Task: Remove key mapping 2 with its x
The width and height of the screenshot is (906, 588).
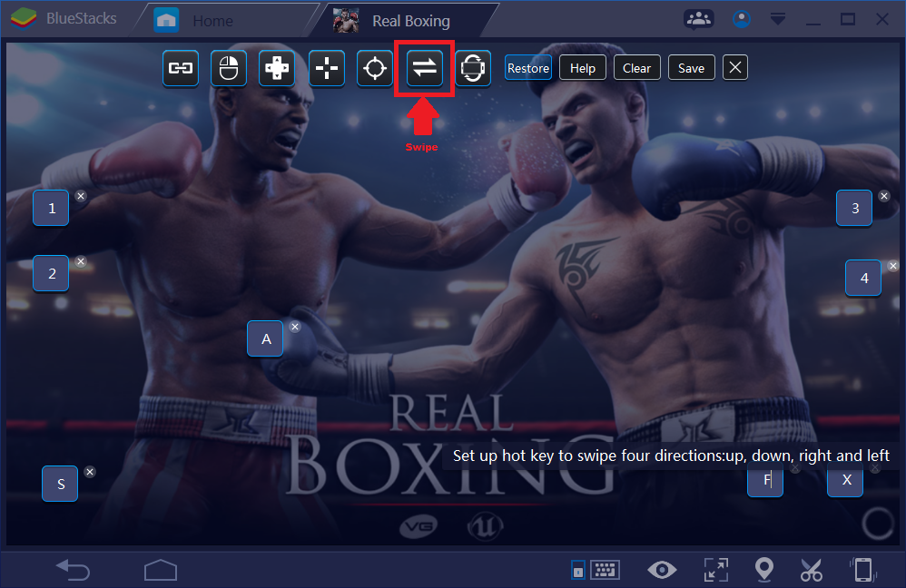Action: (81, 261)
